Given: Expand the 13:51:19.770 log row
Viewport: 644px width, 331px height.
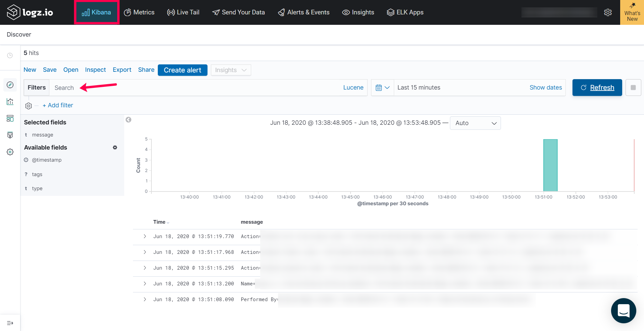Looking at the screenshot, I should [145, 236].
